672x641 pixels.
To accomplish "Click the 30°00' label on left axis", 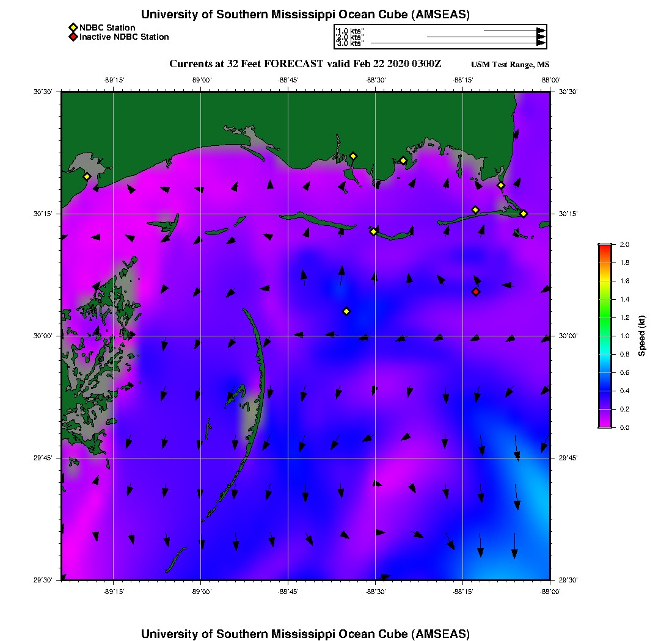I will pyautogui.click(x=46, y=336).
